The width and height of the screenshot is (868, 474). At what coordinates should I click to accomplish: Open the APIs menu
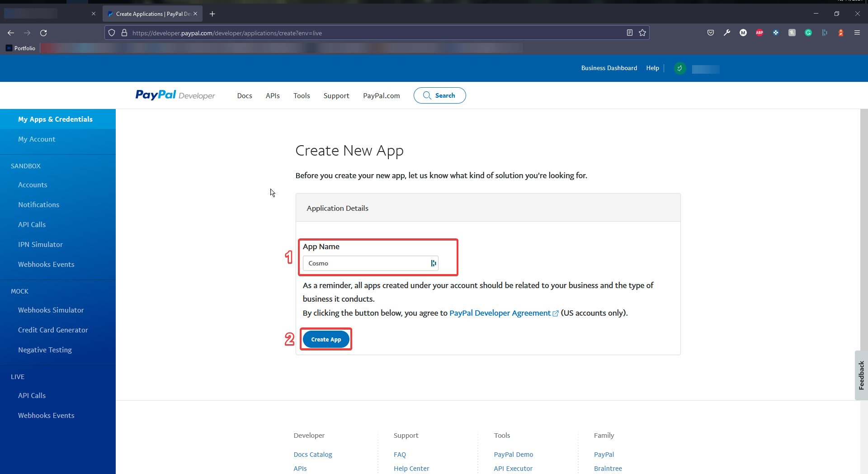(273, 96)
